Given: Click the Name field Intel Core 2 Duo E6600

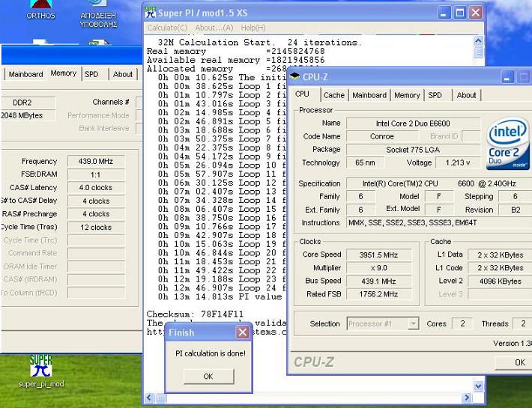Looking at the screenshot, I should [x=414, y=124].
